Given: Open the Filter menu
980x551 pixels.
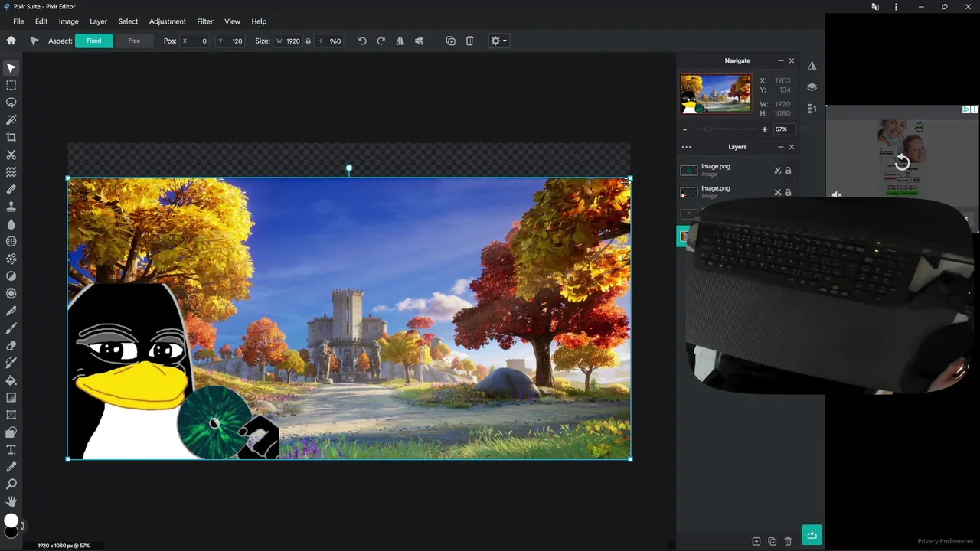Looking at the screenshot, I should (x=205, y=21).
